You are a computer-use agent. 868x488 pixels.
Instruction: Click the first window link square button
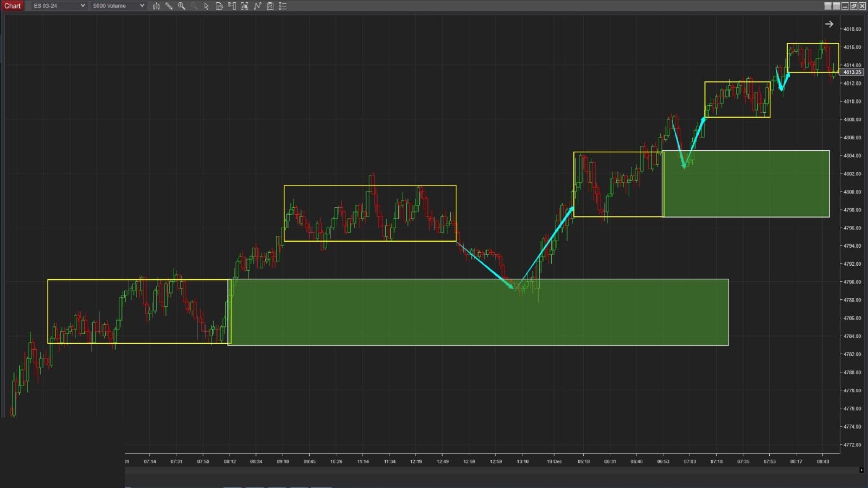pos(828,6)
